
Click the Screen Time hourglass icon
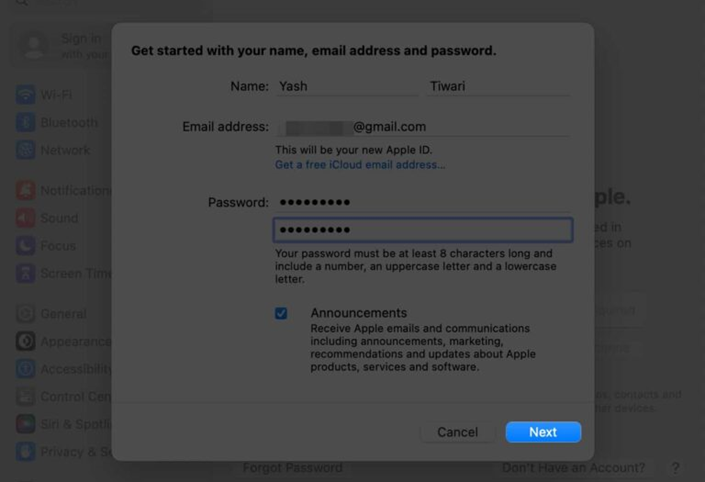[x=25, y=273]
